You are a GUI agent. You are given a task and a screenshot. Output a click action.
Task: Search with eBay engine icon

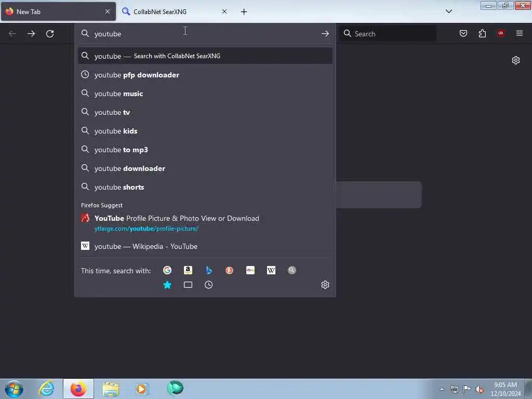pos(250,270)
